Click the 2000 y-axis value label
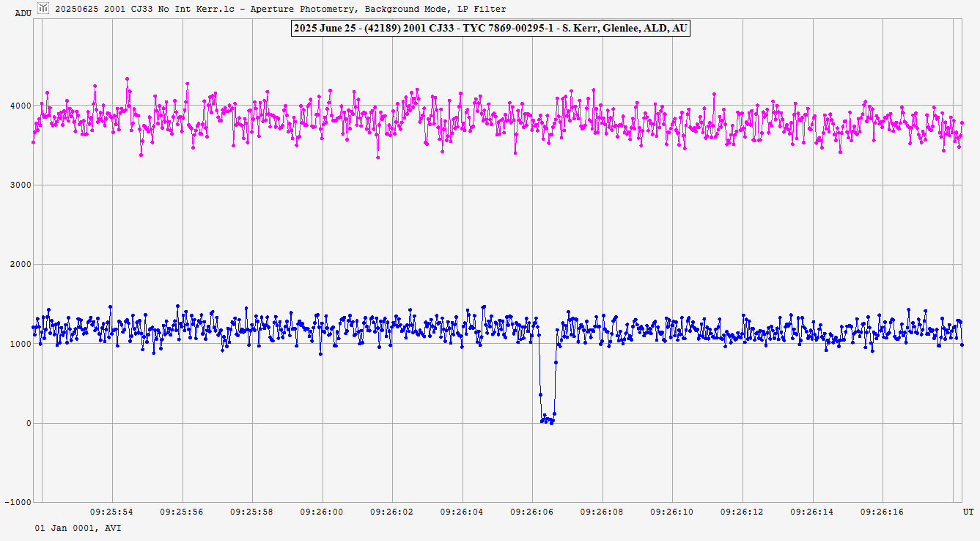The image size is (980, 541). click(21, 265)
